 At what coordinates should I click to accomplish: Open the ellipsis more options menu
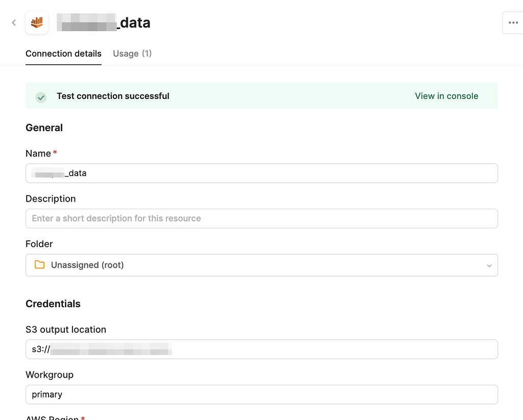coord(513,22)
